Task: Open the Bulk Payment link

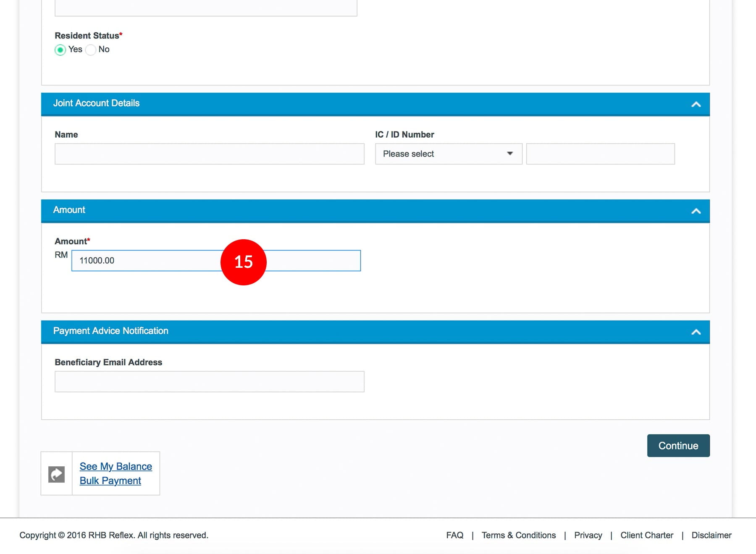Action: tap(110, 481)
